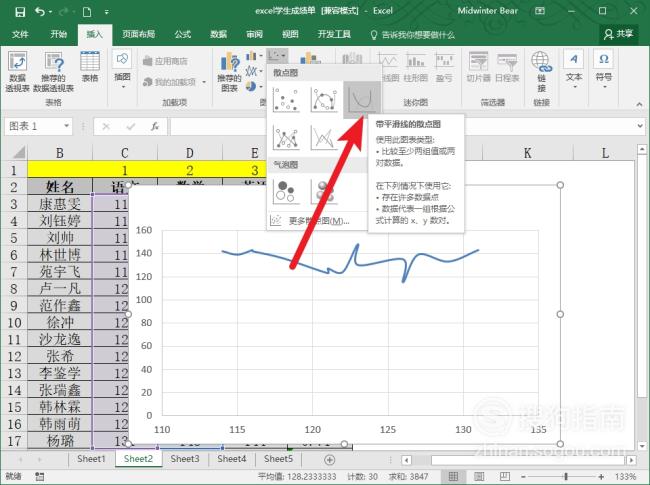Select scatter with straight lines icon
Viewport: 650px width, 485px height.
(324, 138)
